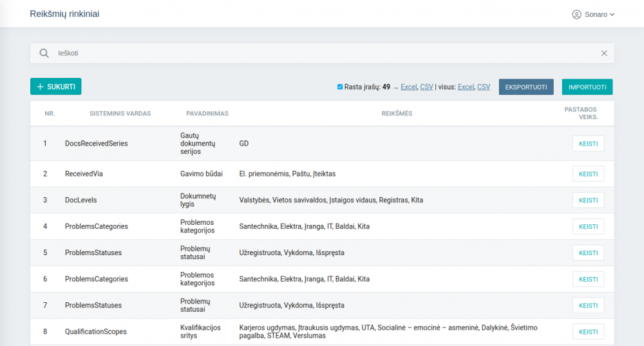The height and width of the screenshot is (346, 644).
Task: Click the Sonaro user profile icon
Action: (x=576, y=14)
